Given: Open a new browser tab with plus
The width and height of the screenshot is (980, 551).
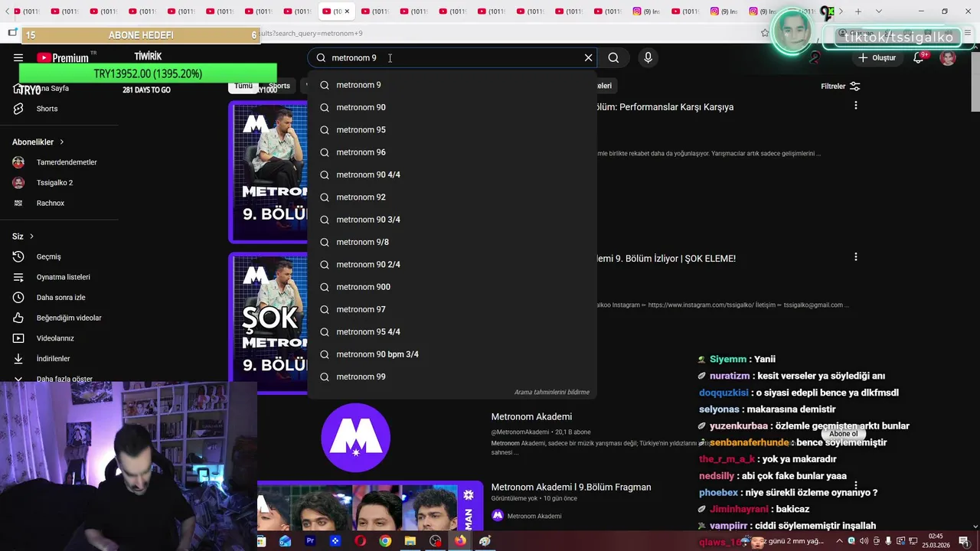Looking at the screenshot, I should [x=858, y=11].
